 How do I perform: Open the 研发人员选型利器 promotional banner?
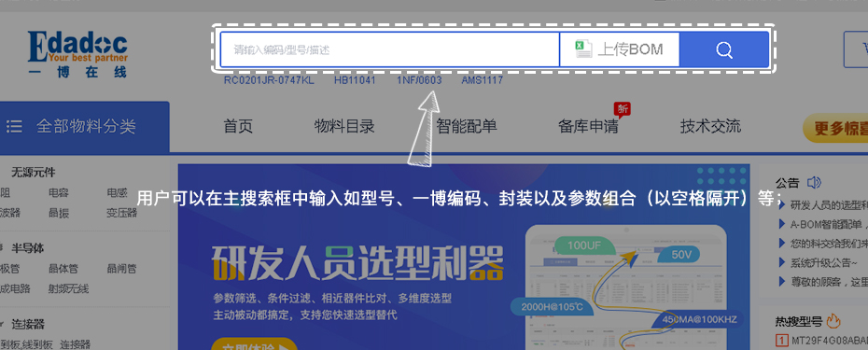(464, 257)
